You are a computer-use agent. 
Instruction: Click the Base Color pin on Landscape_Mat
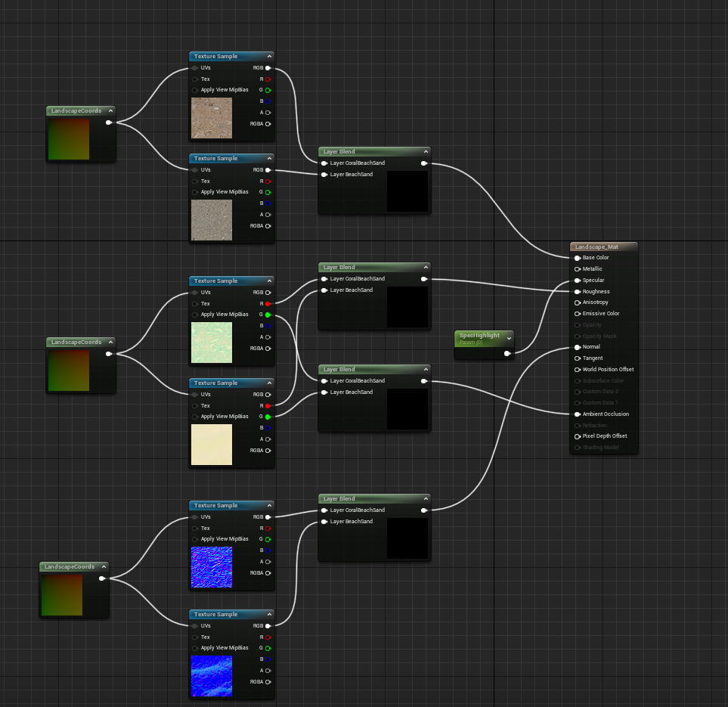click(x=578, y=258)
